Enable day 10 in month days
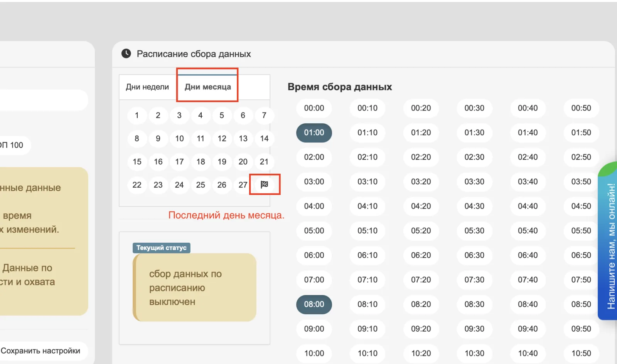 pos(179,139)
